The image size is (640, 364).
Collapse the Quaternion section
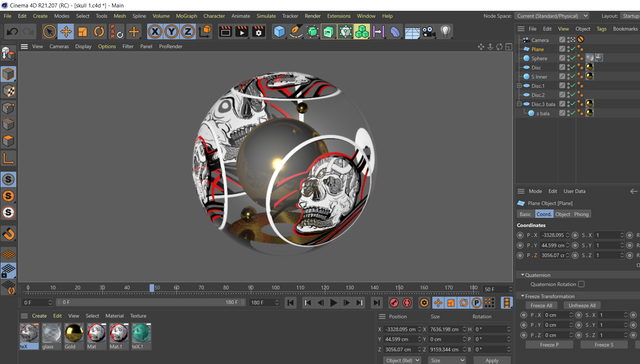pos(522,275)
